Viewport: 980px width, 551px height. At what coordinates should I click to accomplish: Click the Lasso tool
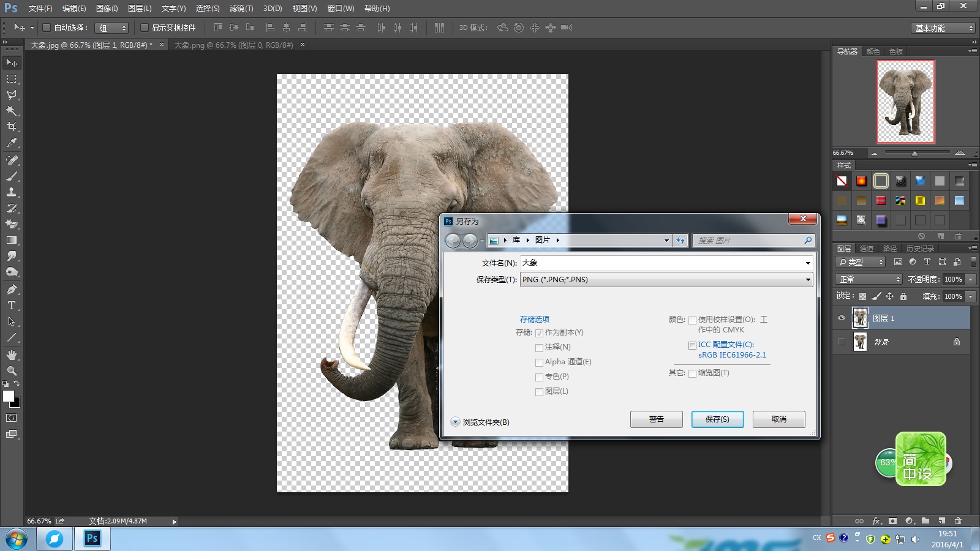click(12, 95)
